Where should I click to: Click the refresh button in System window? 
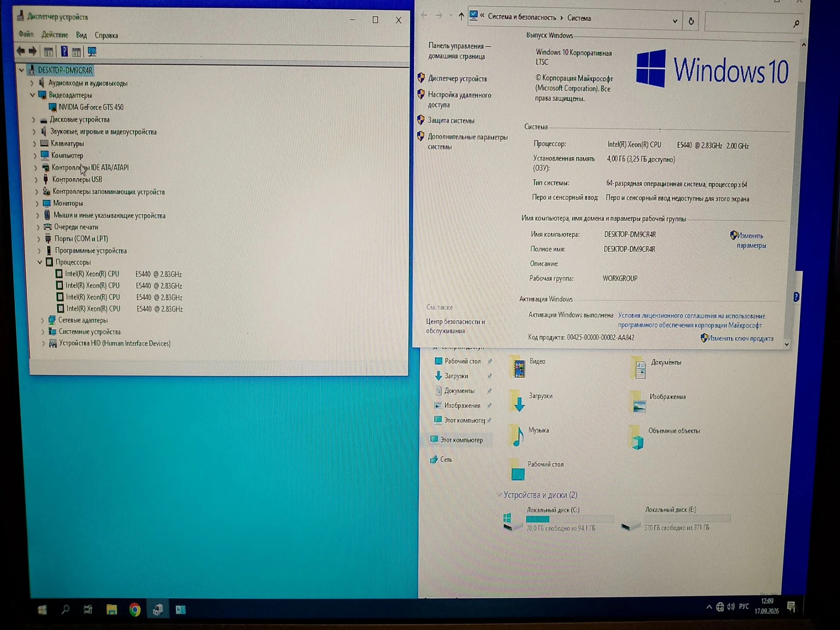point(691,21)
